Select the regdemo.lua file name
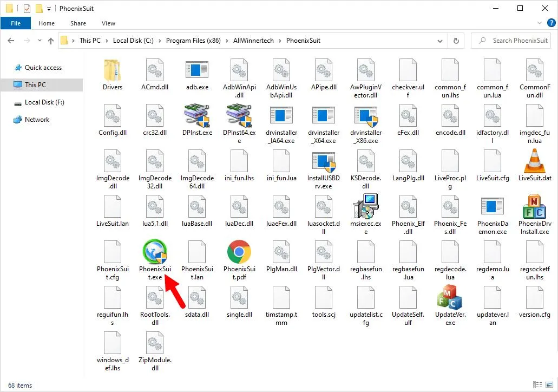The height and width of the screenshot is (392, 558). coord(493,273)
